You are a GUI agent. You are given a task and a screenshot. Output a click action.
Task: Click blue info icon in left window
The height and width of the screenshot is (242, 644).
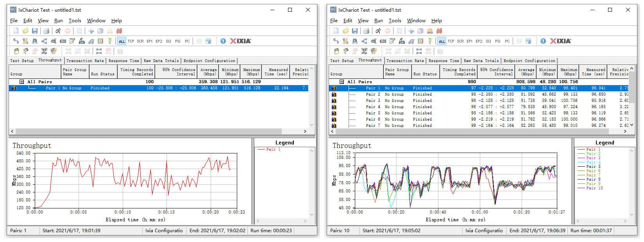223,41
